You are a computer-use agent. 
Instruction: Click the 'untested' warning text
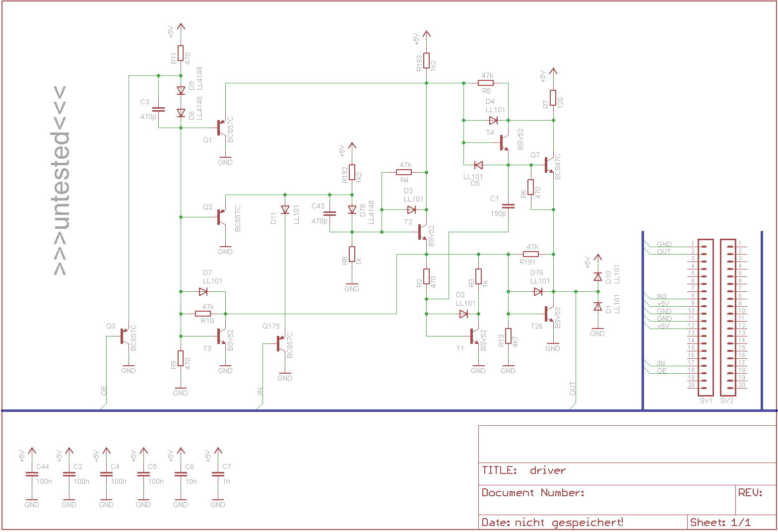[x=60, y=181]
